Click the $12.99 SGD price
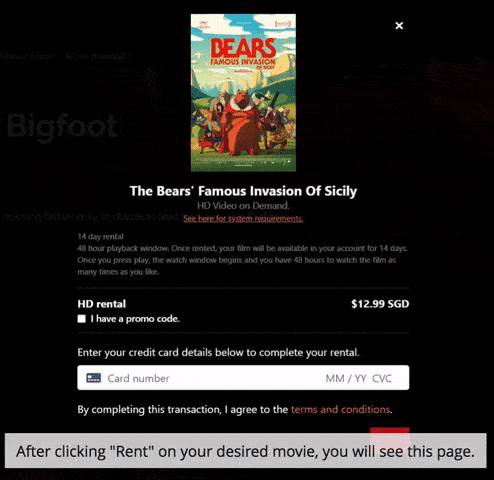Screen dimensions: 494x480 tap(380, 304)
